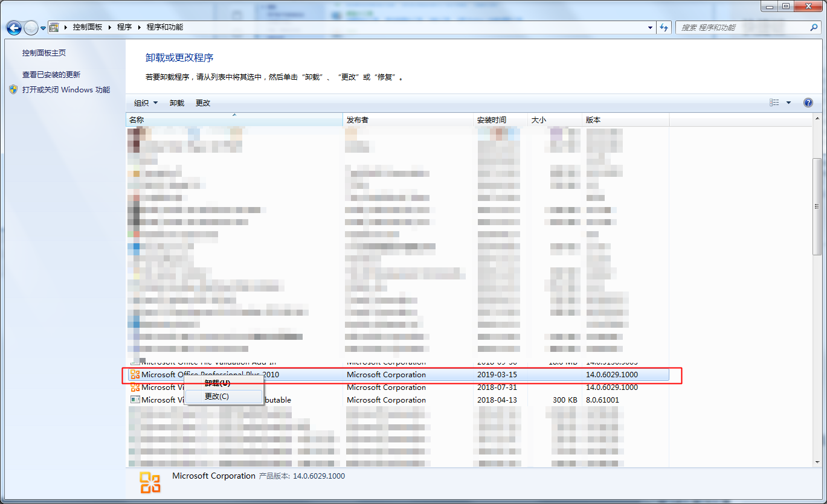Click the refresh button beside address bar
827x504 pixels.
[x=664, y=28]
